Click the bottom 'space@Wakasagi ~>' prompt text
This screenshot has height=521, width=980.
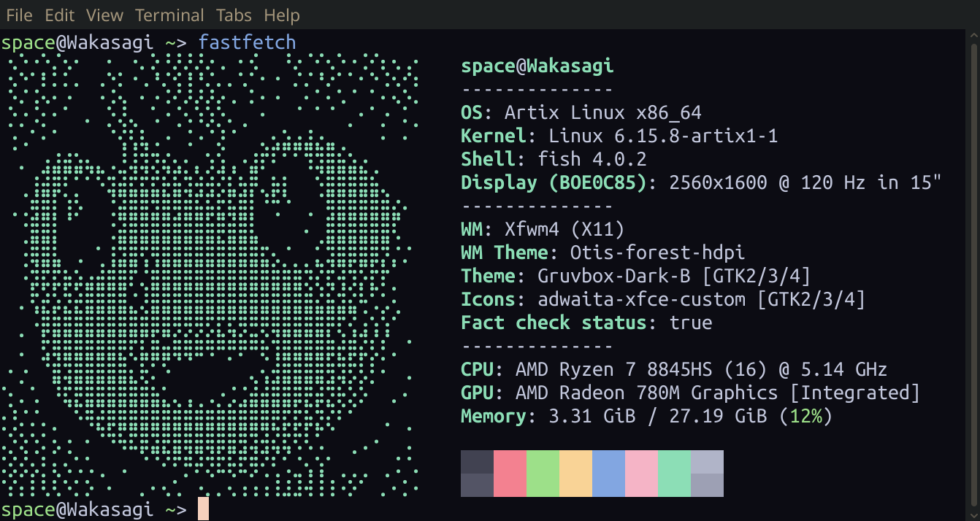tap(93, 509)
